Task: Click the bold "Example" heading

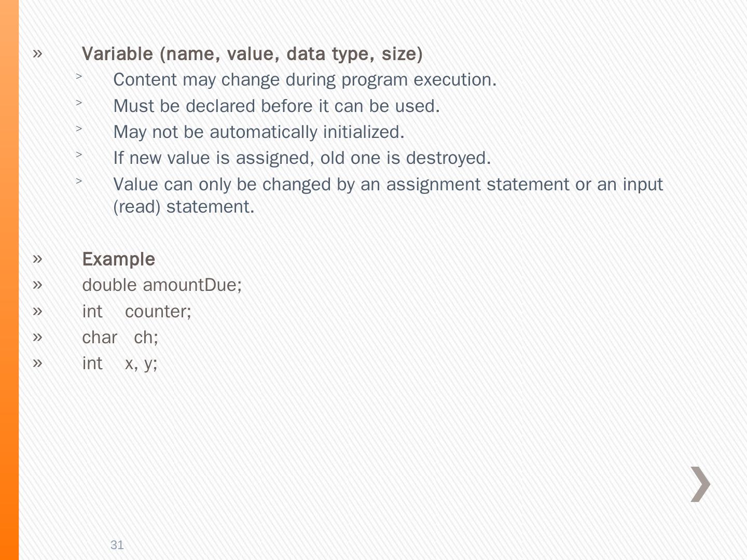Action: (x=118, y=259)
